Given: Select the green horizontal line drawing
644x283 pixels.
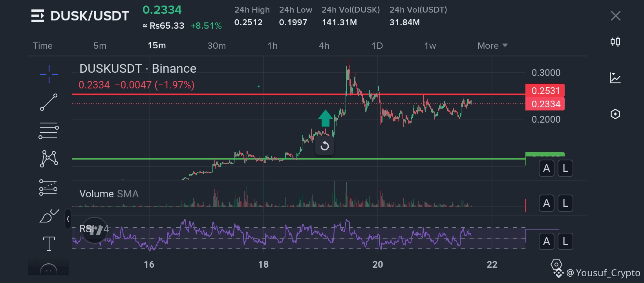Looking at the screenshot, I should point(298,159).
